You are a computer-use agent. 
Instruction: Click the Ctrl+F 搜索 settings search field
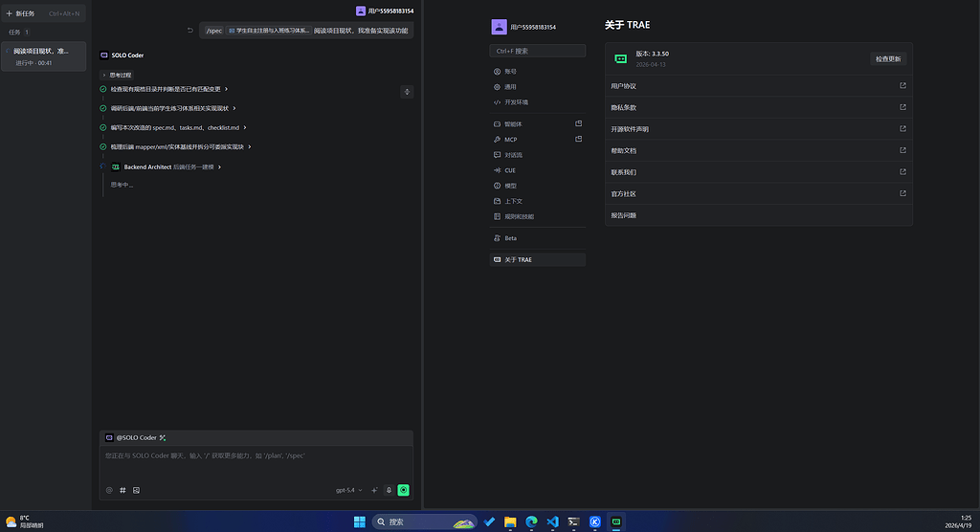coord(538,51)
